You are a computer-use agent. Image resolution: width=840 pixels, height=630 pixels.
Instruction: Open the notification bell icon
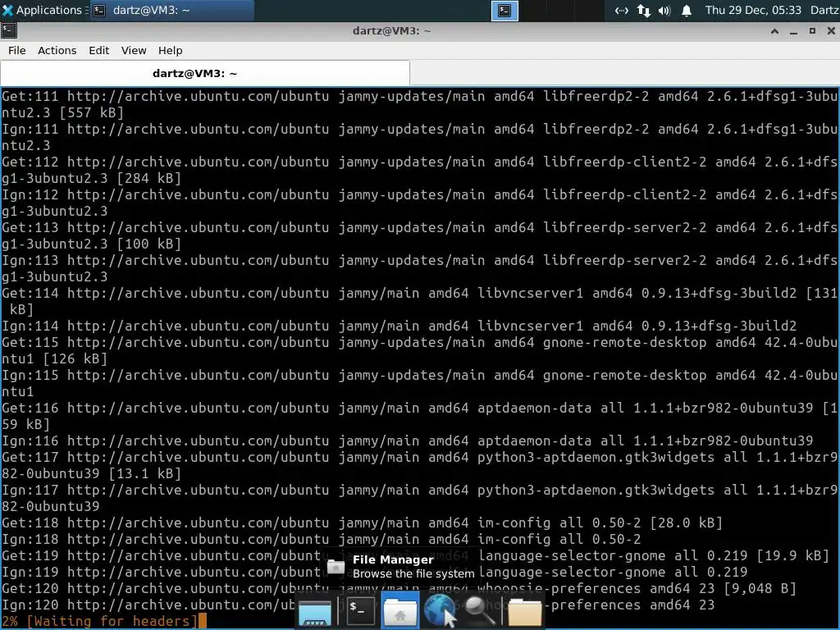click(x=687, y=10)
